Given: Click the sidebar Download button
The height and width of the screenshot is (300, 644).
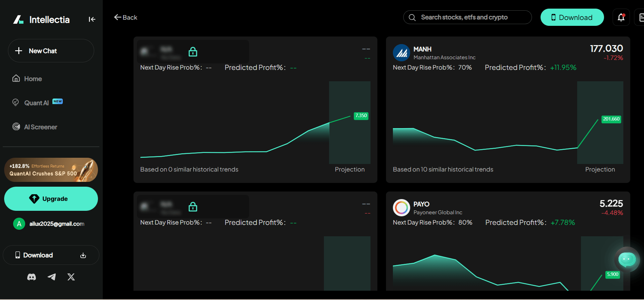Looking at the screenshot, I should click(51, 255).
